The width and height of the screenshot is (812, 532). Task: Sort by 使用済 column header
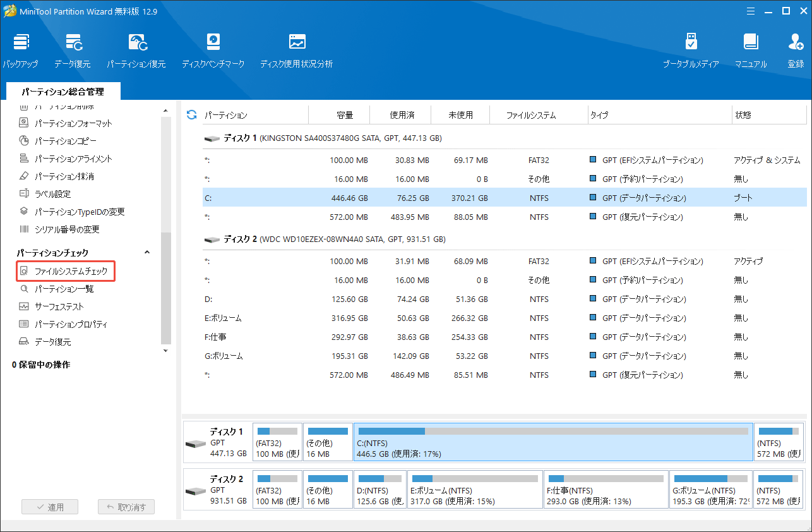point(402,115)
